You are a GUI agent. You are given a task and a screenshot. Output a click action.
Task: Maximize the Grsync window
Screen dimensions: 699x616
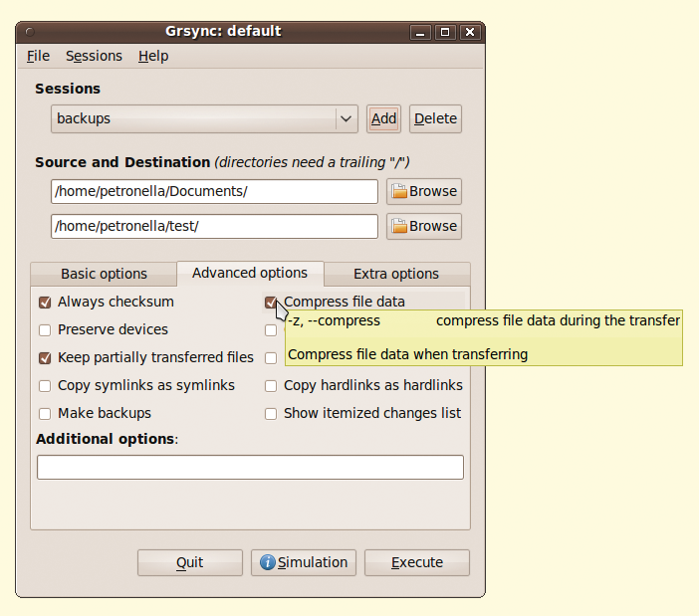pos(445,32)
